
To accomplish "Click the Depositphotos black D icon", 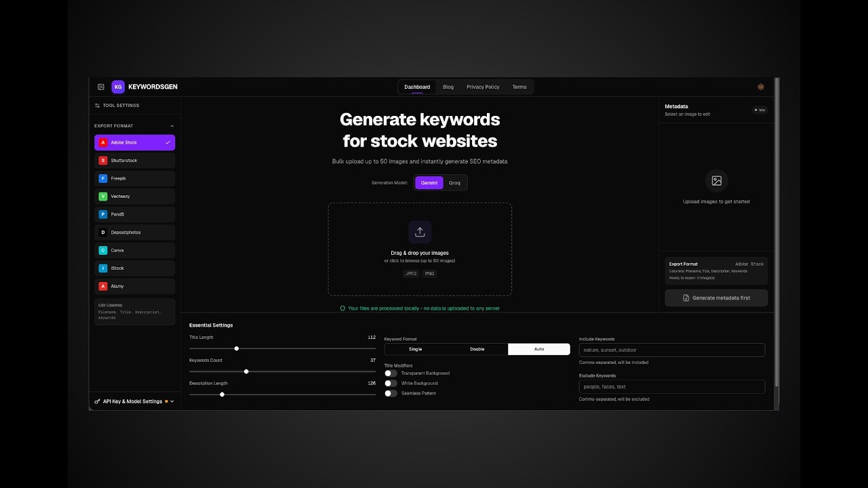I will pyautogui.click(x=103, y=232).
